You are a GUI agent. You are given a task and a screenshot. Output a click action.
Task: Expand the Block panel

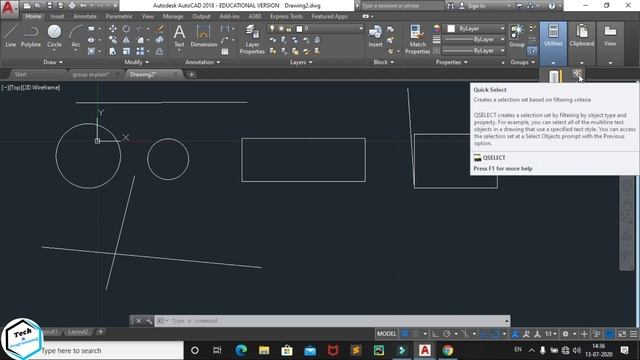tap(384, 62)
